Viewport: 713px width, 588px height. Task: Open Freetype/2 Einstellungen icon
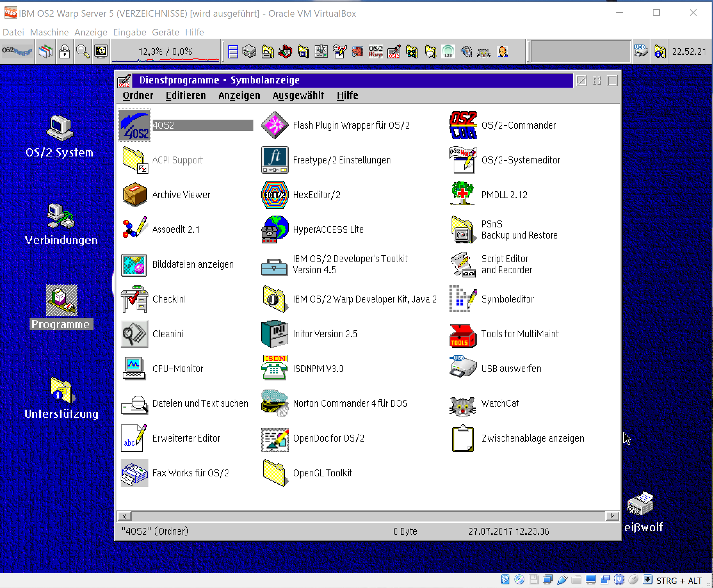(275, 160)
